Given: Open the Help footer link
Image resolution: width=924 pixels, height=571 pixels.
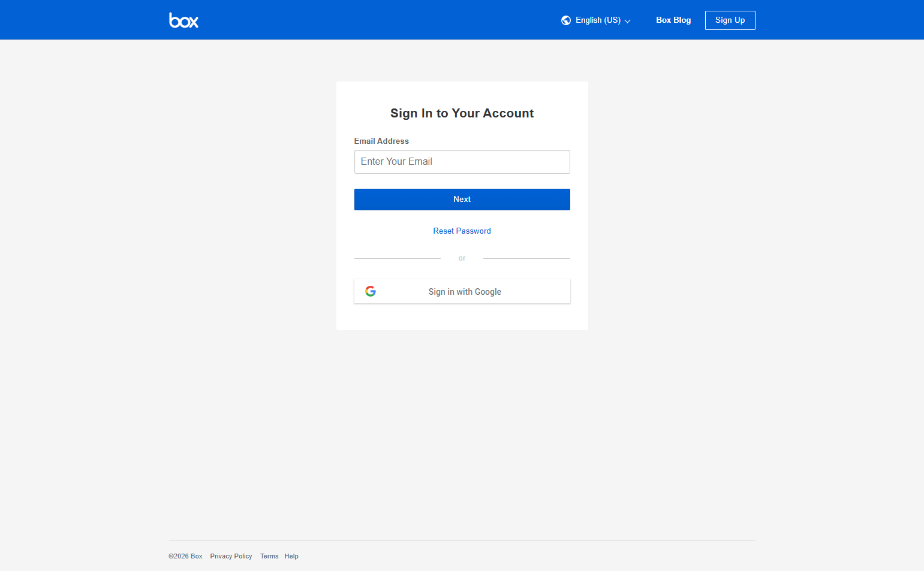Looking at the screenshot, I should click(291, 557).
